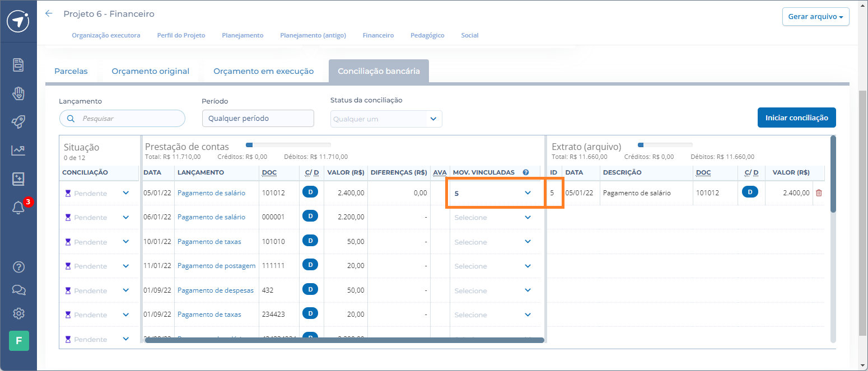
Task: Click the D badge for doc 101010
Action: pyautogui.click(x=310, y=241)
